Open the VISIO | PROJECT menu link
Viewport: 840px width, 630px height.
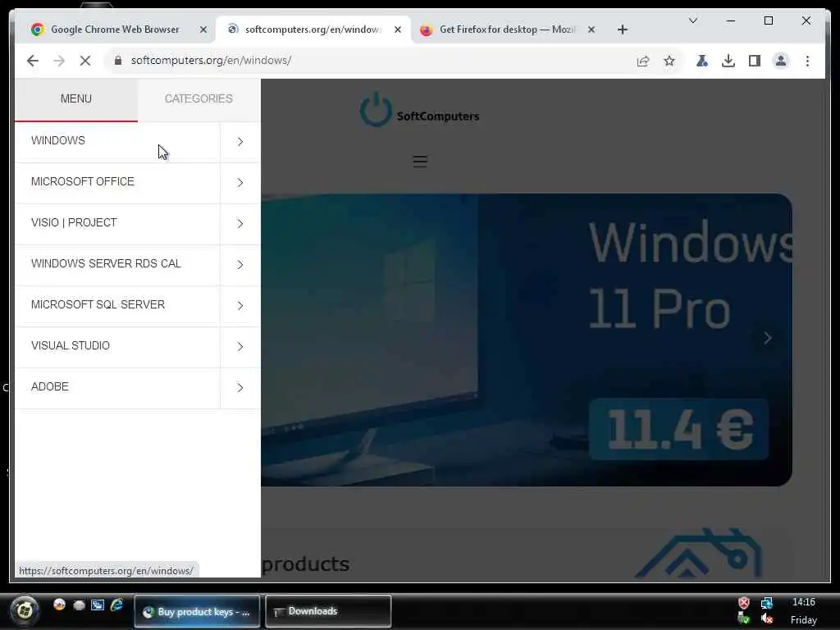pyautogui.click(x=117, y=223)
